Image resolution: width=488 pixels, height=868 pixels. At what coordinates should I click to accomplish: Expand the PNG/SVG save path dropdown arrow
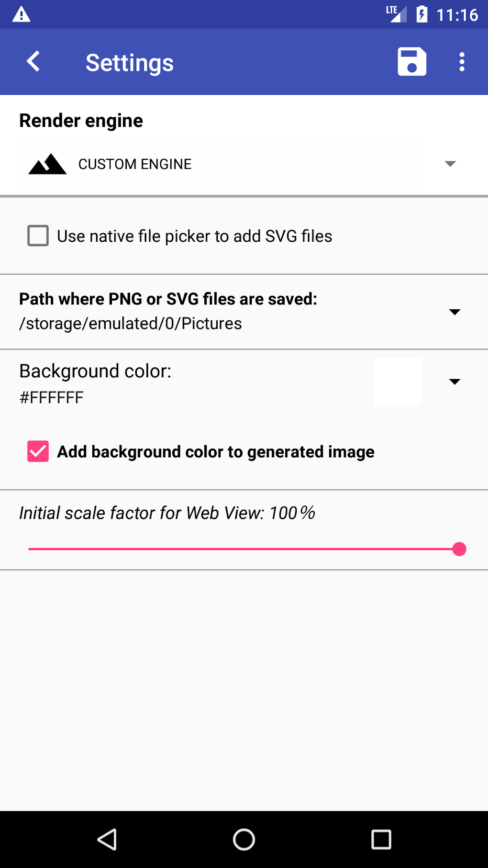[x=455, y=312]
